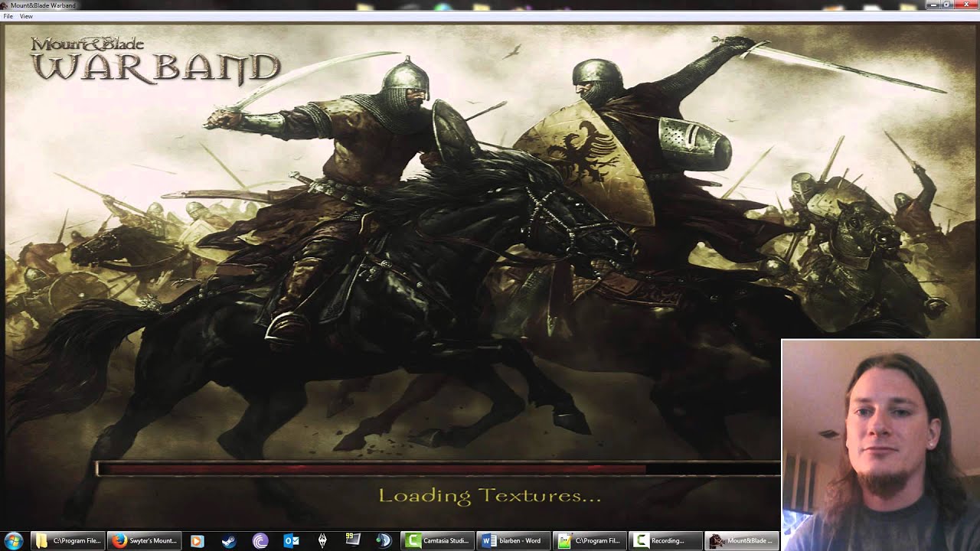
Task: Open the Fraps taskbar icon
Action: click(353, 540)
